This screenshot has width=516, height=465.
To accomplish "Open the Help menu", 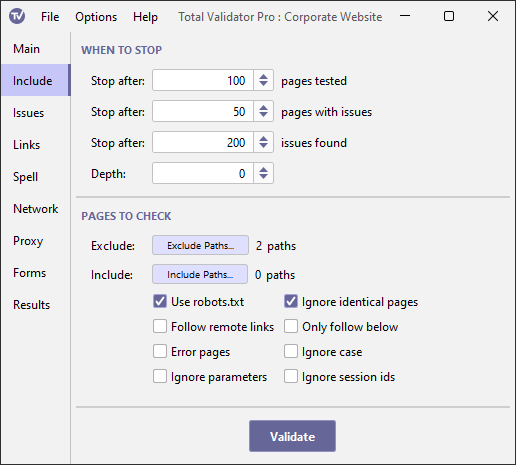I will coord(145,17).
